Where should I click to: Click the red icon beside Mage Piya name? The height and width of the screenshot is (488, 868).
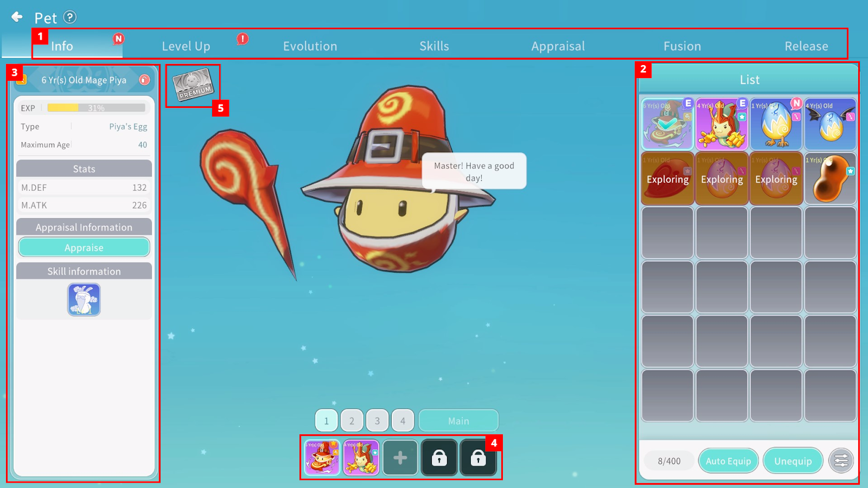pyautogui.click(x=144, y=80)
